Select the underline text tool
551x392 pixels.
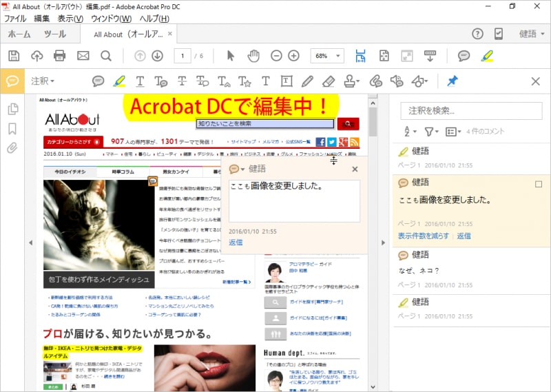pos(140,81)
